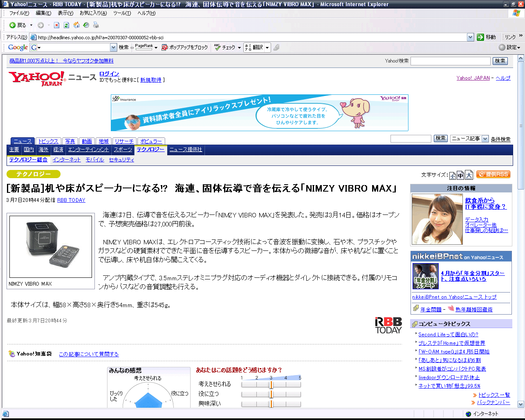Open the チェック spell check dropdown arrow
Image resolution: width=525 pixels, height=420 pixels.
click(239, 48)
